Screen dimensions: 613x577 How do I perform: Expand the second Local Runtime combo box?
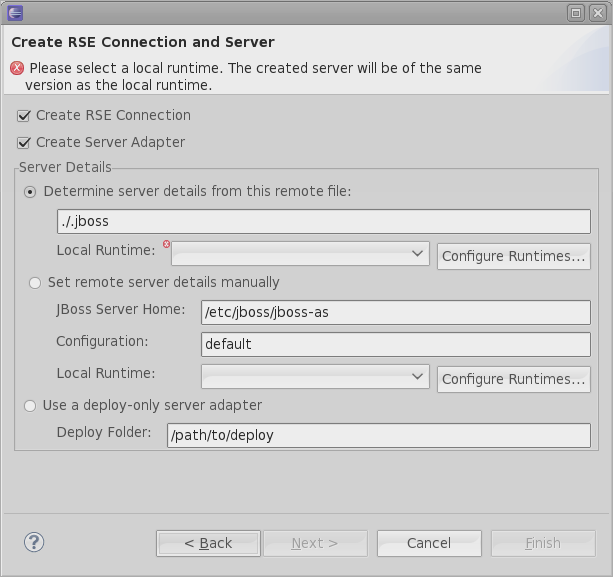pyautogui.click(x=315, y=377)
